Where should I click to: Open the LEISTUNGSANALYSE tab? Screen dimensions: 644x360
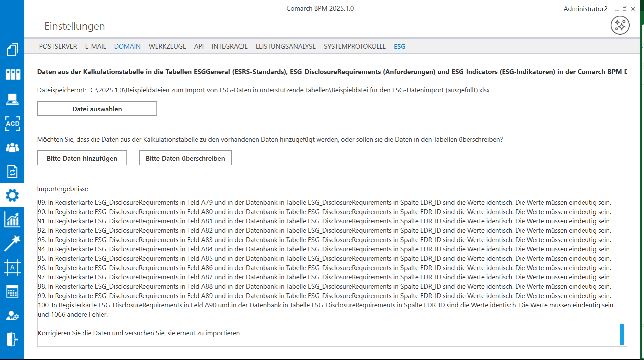click(286, 46)
